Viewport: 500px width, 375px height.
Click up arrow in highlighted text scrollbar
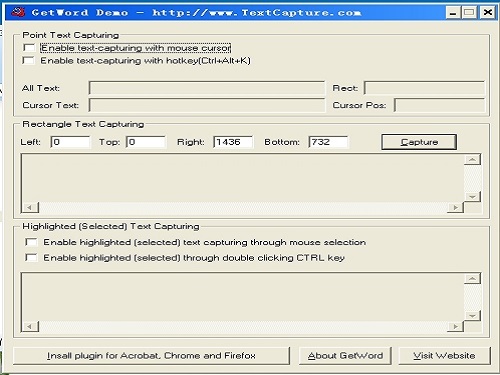(x=472, y=279)
